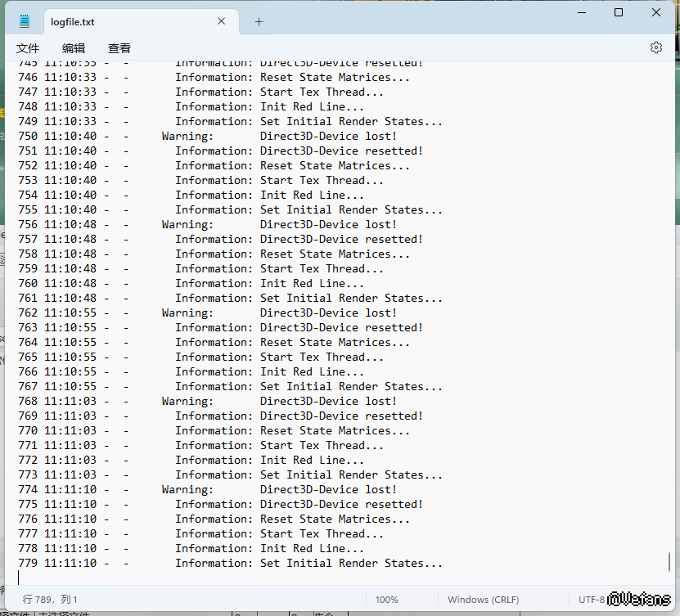Image resolution: width=680 pixels, height=616 pixels.
Task: Place cursor on line 750 Direct3D-Device lost warning
Action: pos(327,137)
